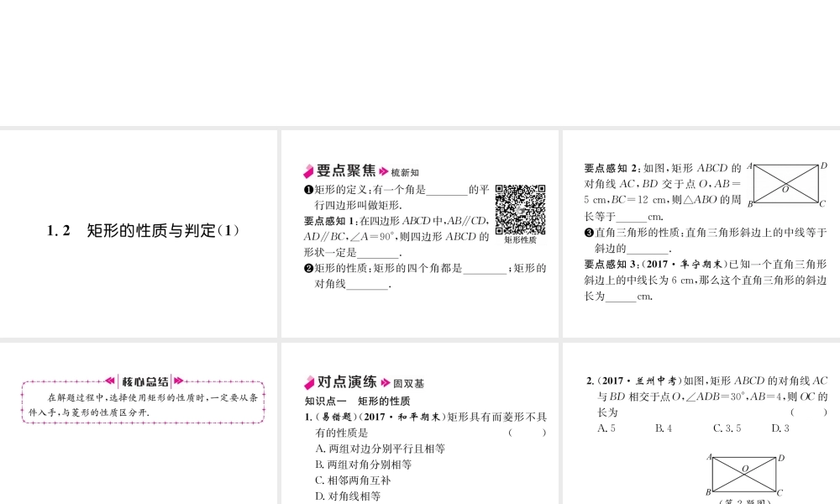Open the slide with question 2 兰州中考
The image size is (840, 504).
701,423
